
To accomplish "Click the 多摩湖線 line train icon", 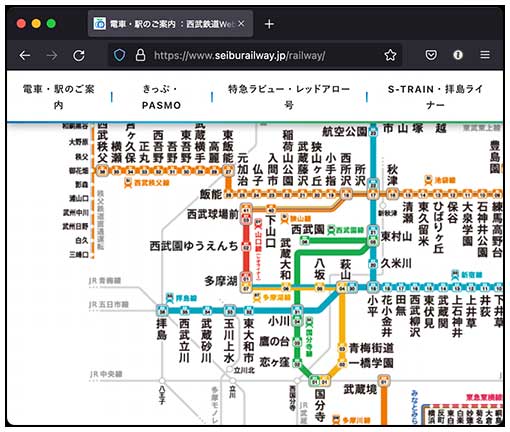I will tap(257, 297).
